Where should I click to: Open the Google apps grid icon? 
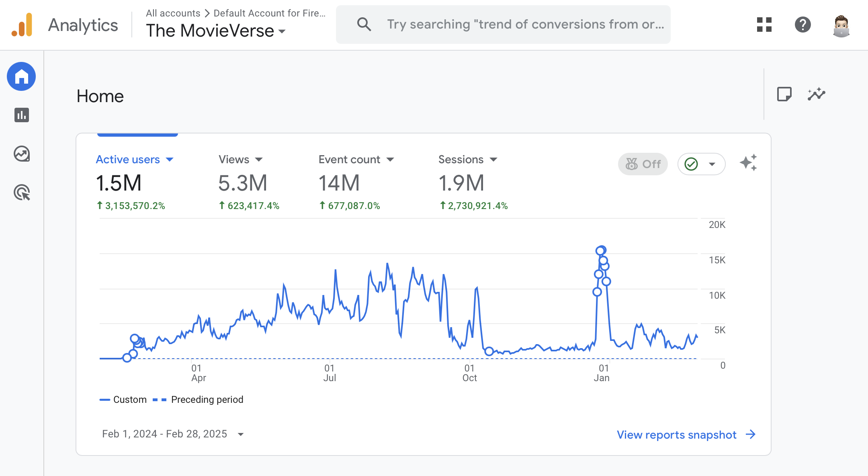764,25
